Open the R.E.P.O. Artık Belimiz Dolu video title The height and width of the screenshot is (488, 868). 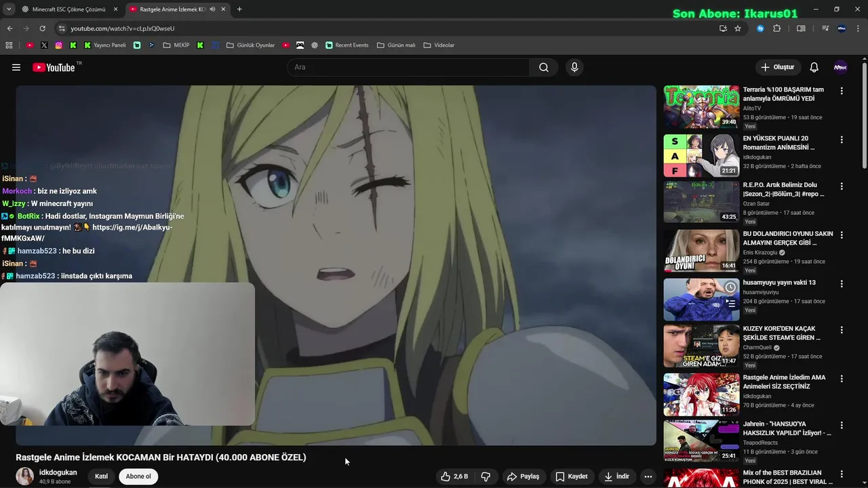coord(784,189)
